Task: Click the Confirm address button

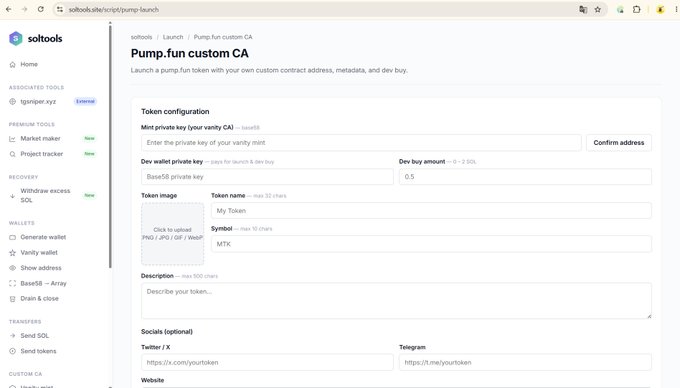Action: click(x=618, y=143)
